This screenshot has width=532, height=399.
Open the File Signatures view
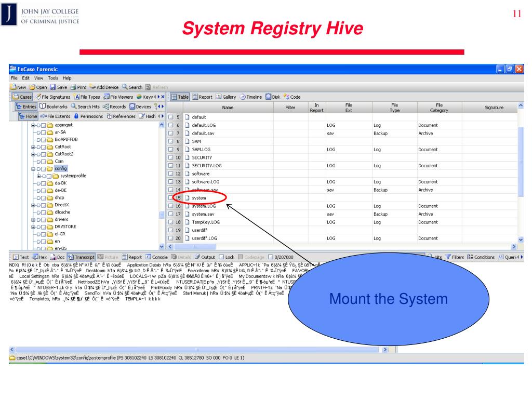coord(53,97)
